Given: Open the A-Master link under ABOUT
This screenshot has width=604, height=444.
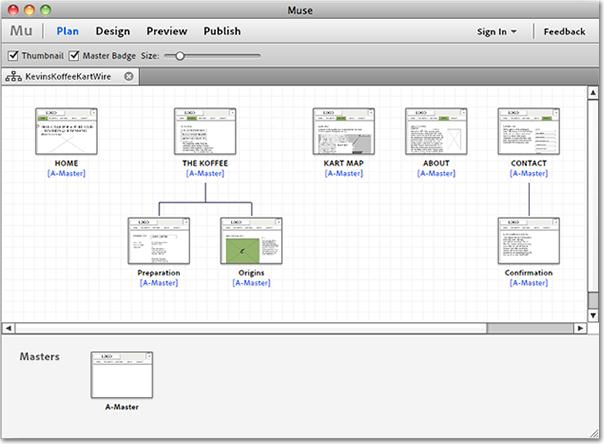Looking at the screenshot, I should click(436, 173).
